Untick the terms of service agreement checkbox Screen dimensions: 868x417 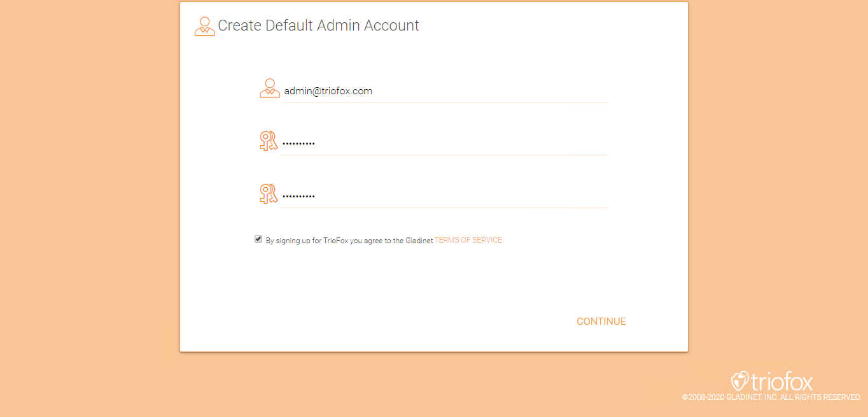[x=258, y=239]
